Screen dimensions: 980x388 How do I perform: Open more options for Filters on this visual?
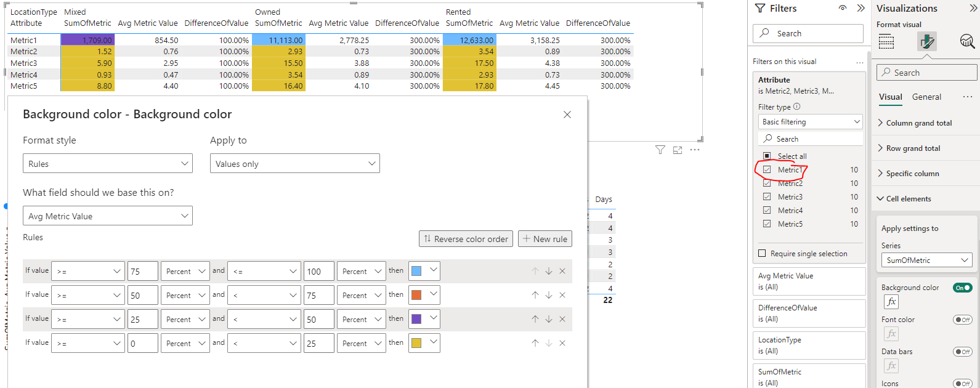pyautogui.click(x=860, y=62)
